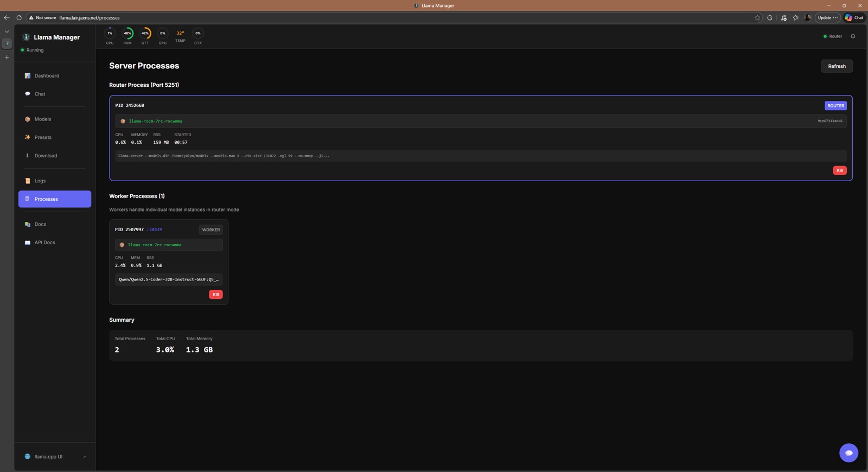The width and height of the screenshot is (868, 472).
Task: Bookmark this page with the star icon
Action: pyautogui.click(x=757, y=17)
